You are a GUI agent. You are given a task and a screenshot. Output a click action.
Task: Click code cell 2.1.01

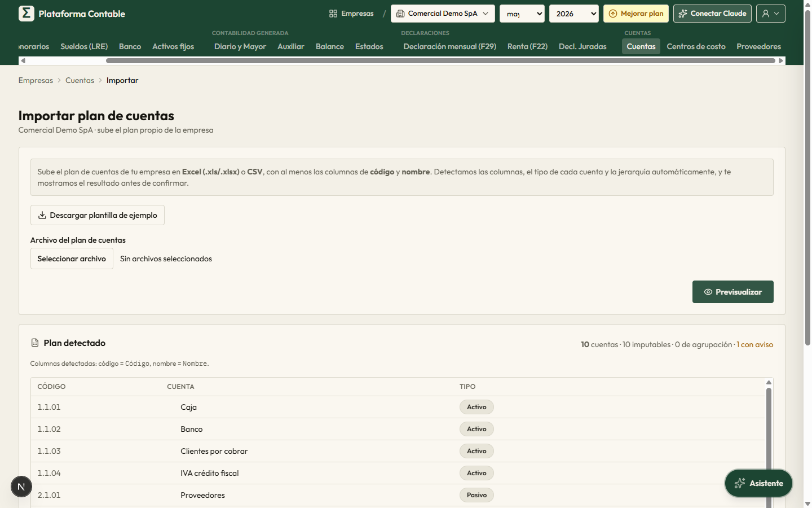point(49,495)
